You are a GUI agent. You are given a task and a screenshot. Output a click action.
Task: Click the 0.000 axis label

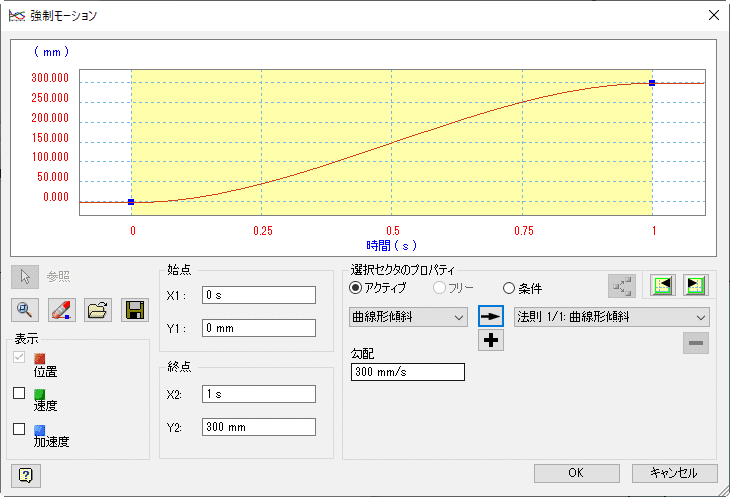coord(56,197)
